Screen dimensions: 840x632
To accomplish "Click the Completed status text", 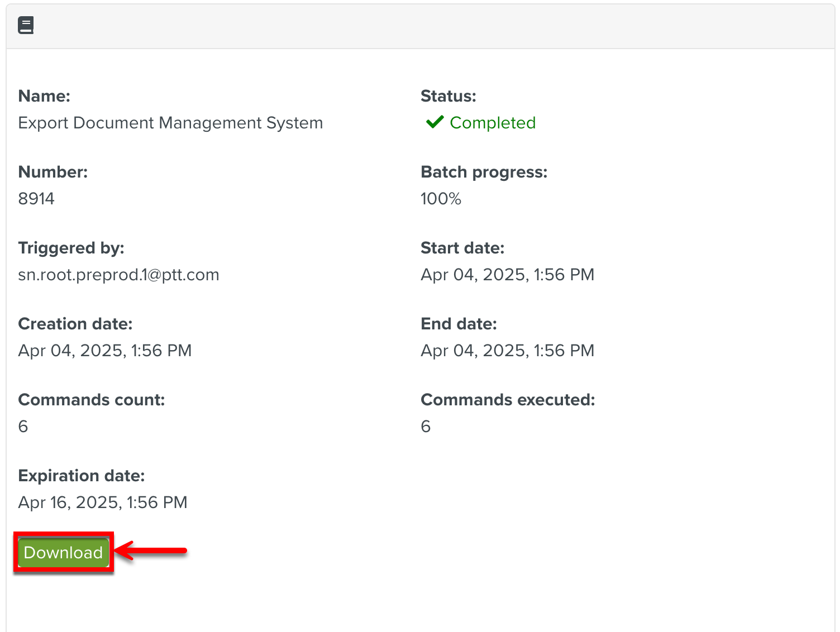I will (492, 123).
